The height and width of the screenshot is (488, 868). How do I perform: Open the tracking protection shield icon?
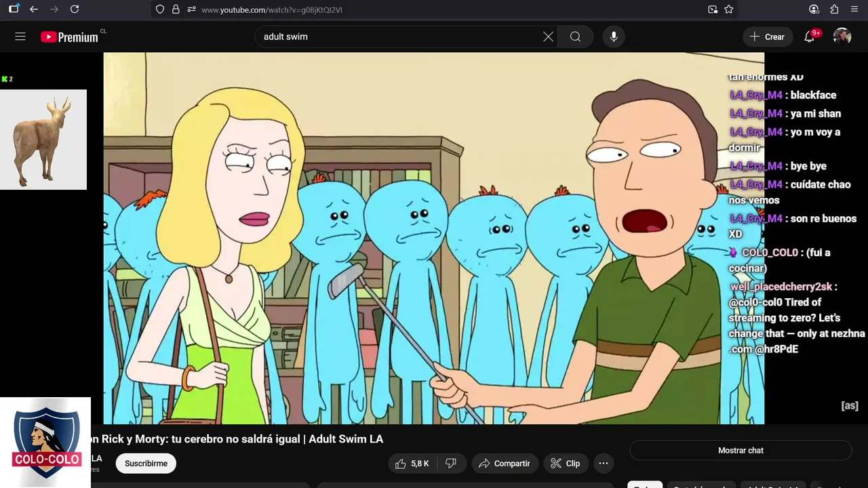click(160, 9)
